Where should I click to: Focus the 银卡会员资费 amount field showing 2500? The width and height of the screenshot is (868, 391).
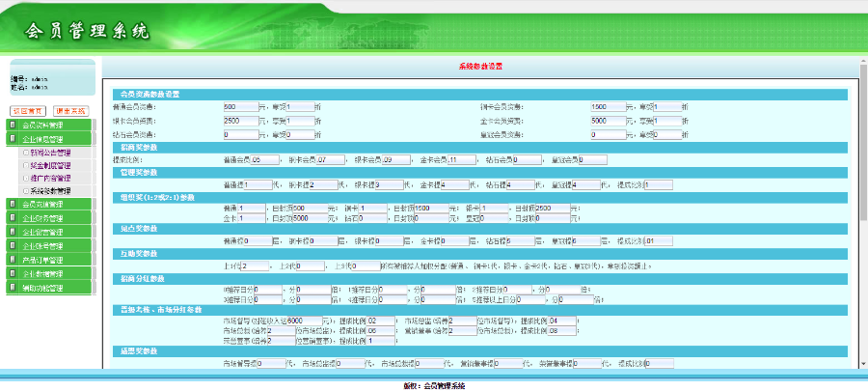point(241,121)
